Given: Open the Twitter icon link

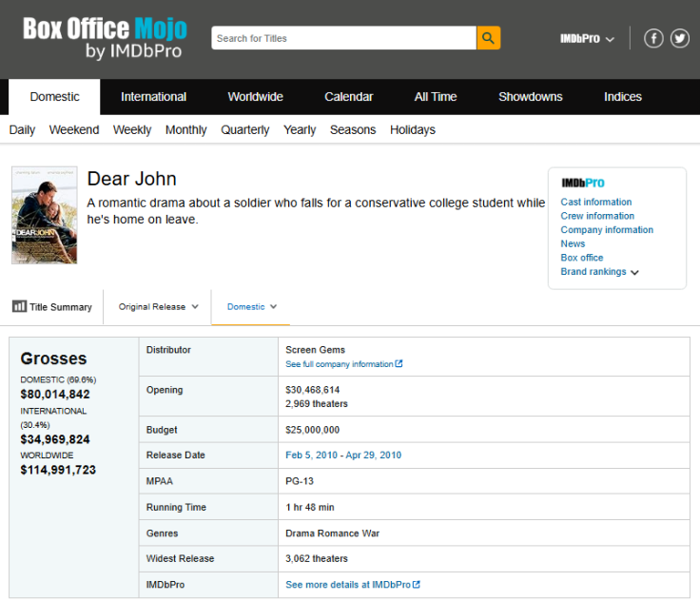Looking at the screenshot, I should [x=679, y=38].
